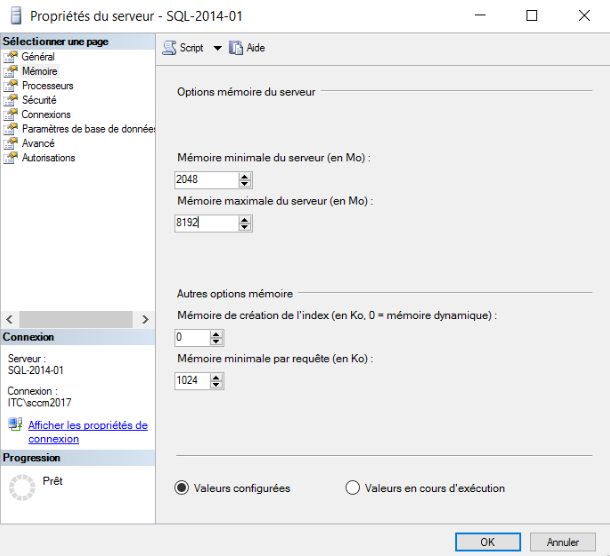Click the Paramètres de base de données icon
The width and height of the screenshot is (610, 556).
[x=11, y=129]
